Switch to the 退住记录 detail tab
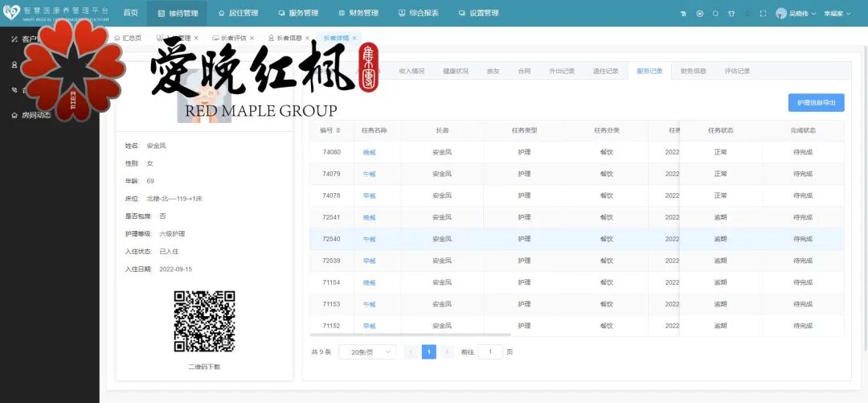868x403 pixels. coord(606,71)
